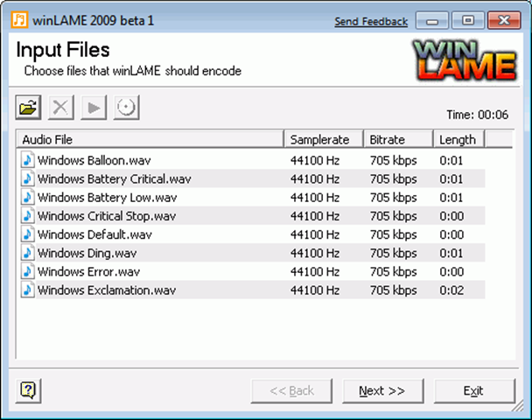Sort by Samplerate column header
532x420 pixels.
(323, 139)
